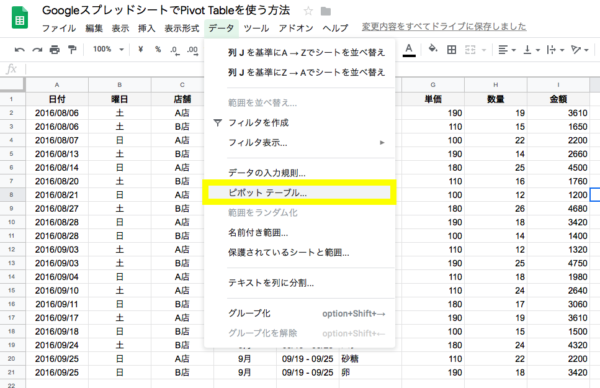Click the 数量 header cell
The image size is (600, 388).
(496, 99)
